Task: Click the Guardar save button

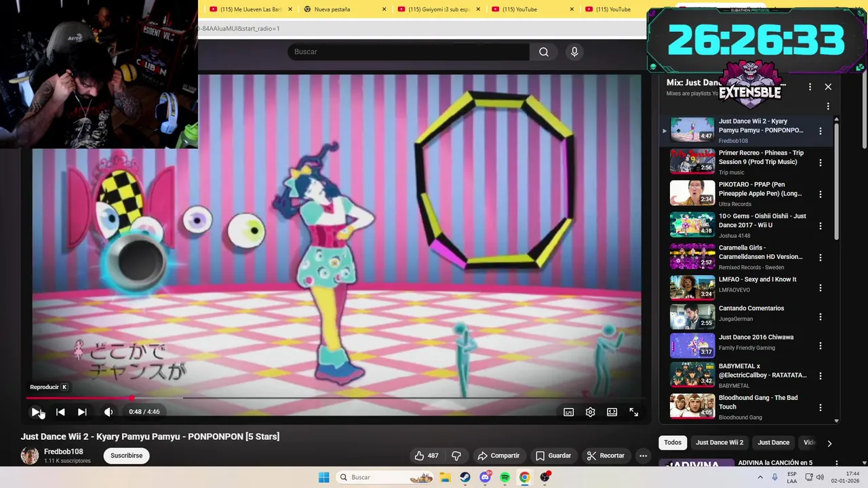Action: pos(553,455)
